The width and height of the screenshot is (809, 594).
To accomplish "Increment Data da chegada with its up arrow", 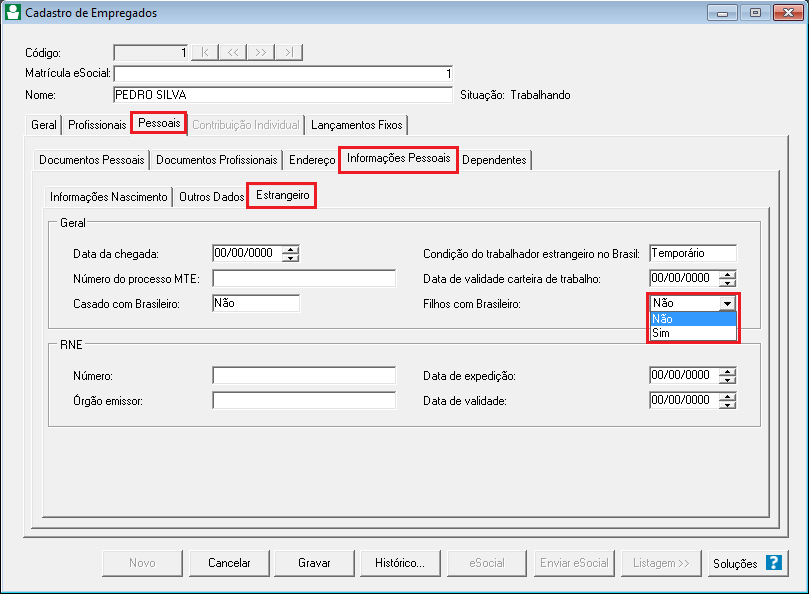I will point(288,249).
